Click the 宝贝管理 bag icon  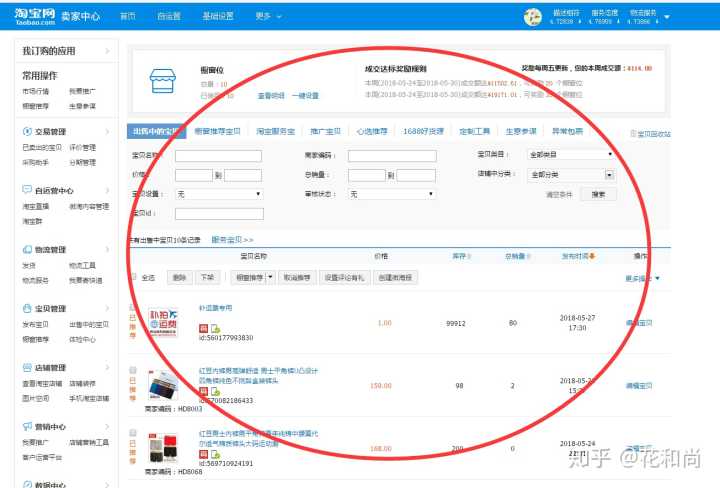point(27,308)
